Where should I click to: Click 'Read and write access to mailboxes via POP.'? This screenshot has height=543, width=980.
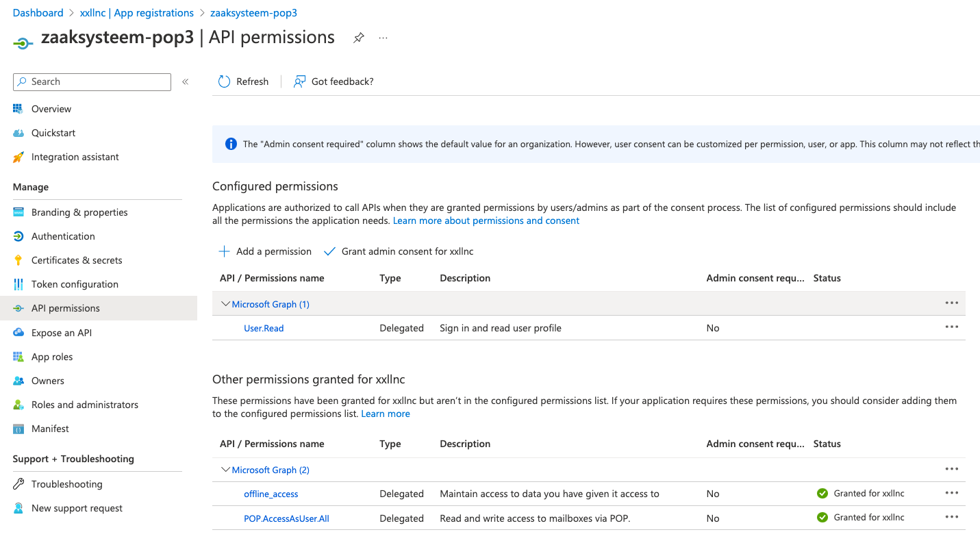[535, 518]
